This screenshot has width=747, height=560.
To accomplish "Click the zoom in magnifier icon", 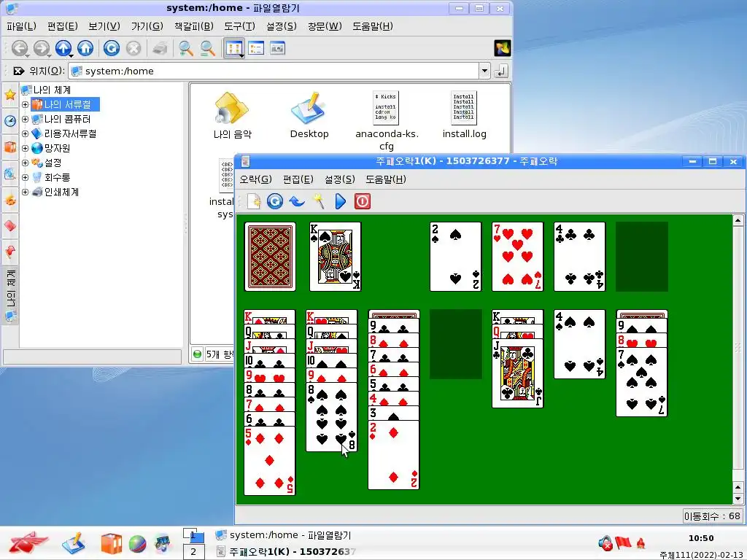I will pos(186,48).
